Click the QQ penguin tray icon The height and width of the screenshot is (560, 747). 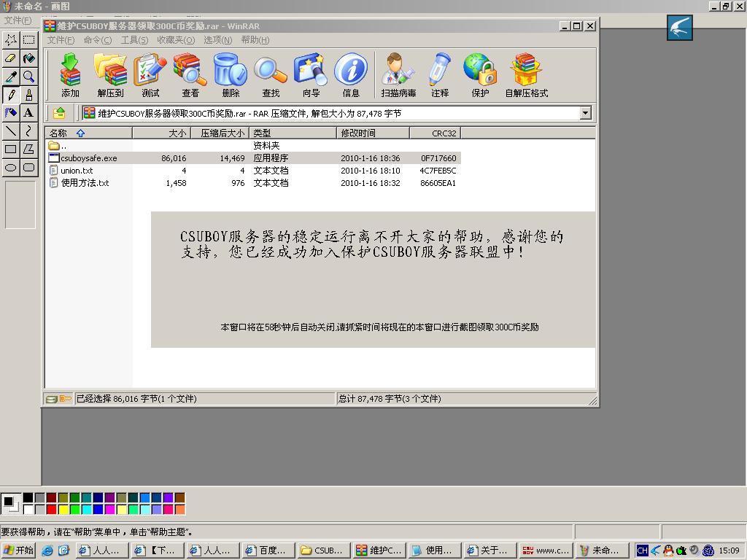(x=668, y=551)
